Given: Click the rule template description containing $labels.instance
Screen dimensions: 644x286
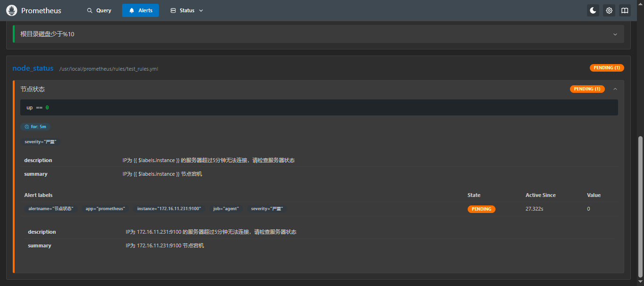Looking at the screenshot, I should [x=208, y=160].
